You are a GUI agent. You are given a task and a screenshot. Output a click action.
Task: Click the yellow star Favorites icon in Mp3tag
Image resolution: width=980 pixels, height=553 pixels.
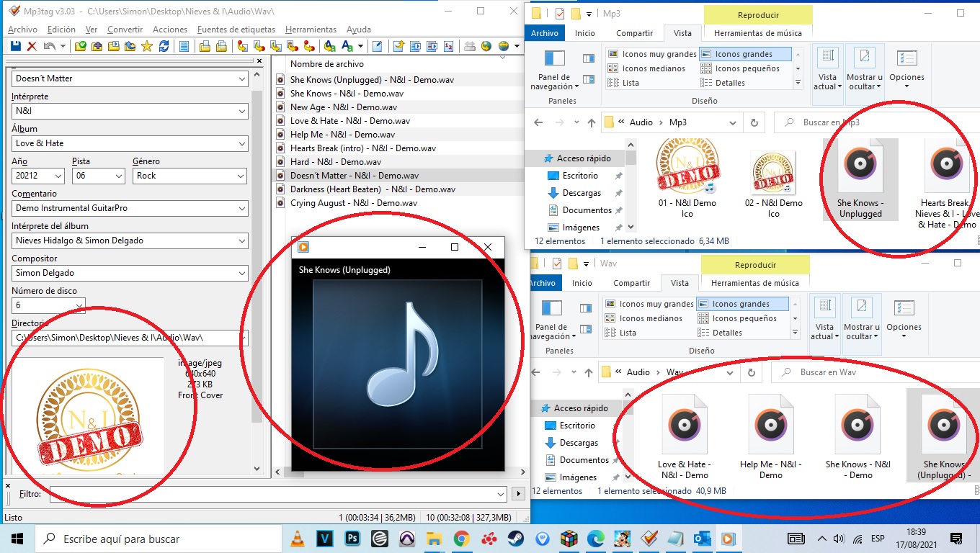pos(147,46)
